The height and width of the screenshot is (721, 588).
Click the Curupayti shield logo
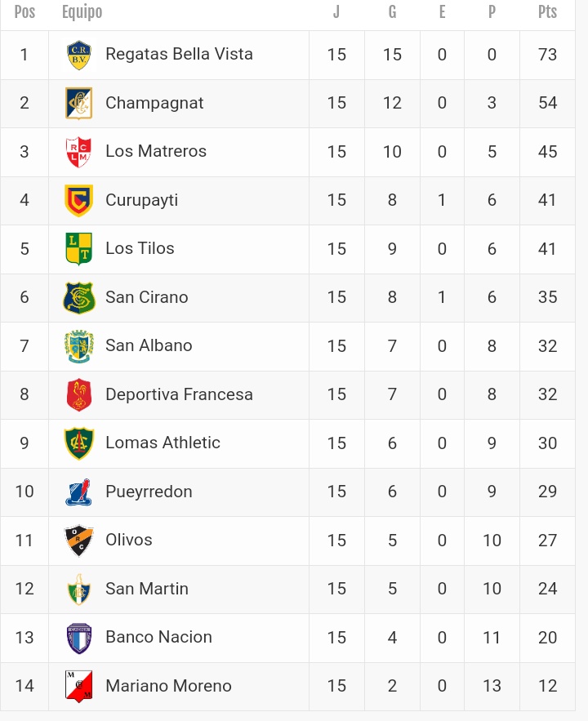tap(79, 200)
